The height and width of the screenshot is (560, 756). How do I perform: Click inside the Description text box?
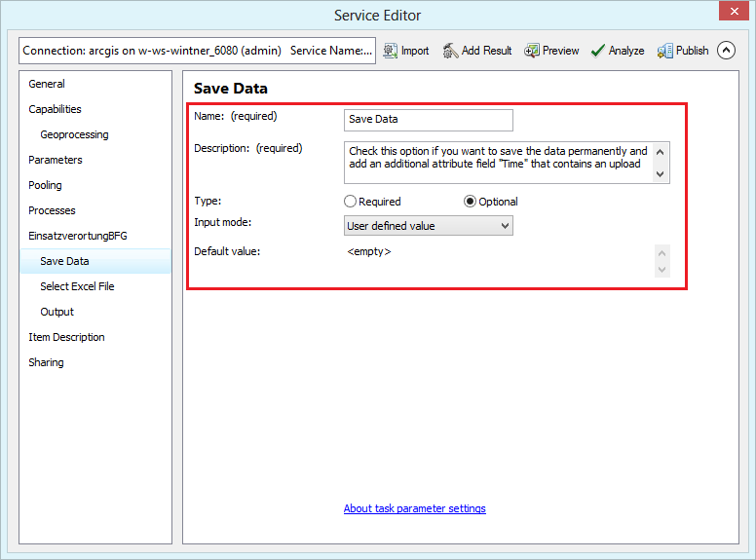pos(498,163)
